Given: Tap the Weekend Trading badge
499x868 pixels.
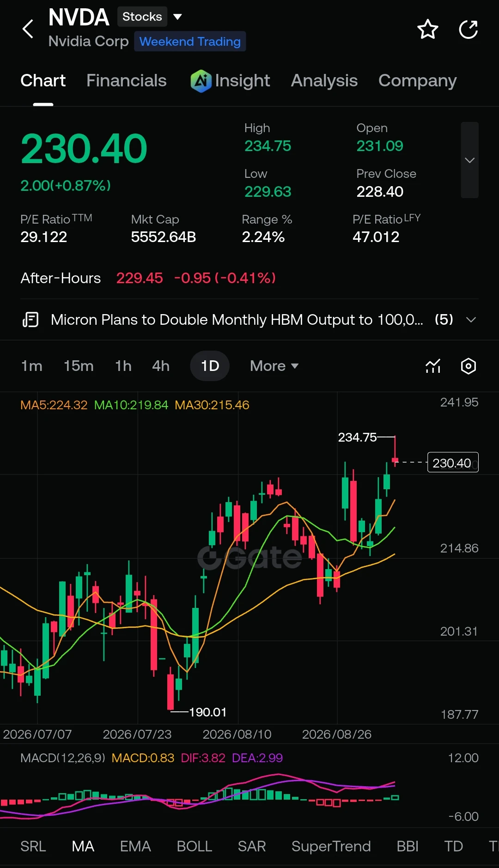Looking at the screenshot, I should [190, 42].
